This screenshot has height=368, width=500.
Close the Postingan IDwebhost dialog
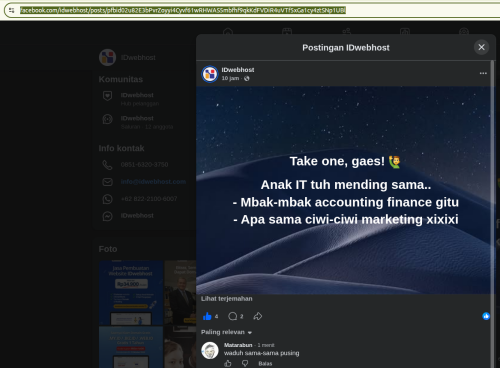(481, 47)
